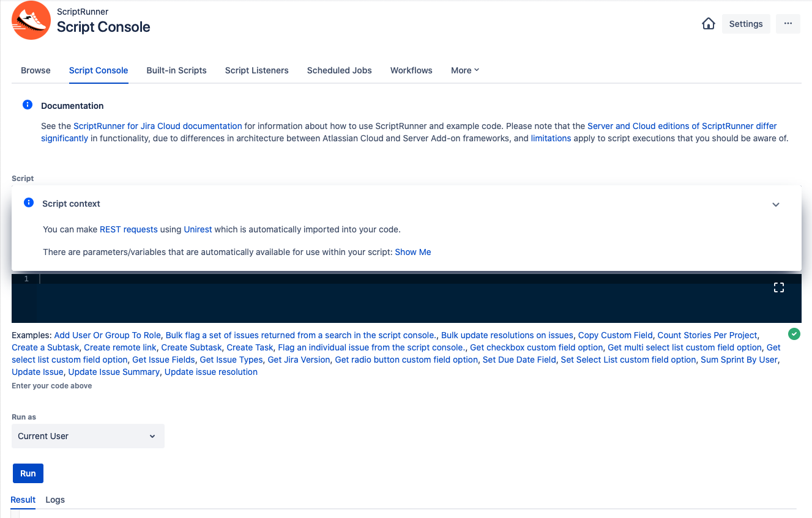Collapse the Script context panel chevron

tap(776, 204)
